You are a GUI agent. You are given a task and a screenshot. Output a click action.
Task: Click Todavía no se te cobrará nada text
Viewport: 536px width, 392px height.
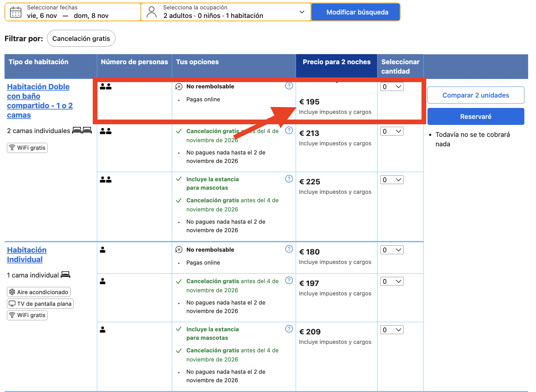pyautogui.click(x=472, y=139)
